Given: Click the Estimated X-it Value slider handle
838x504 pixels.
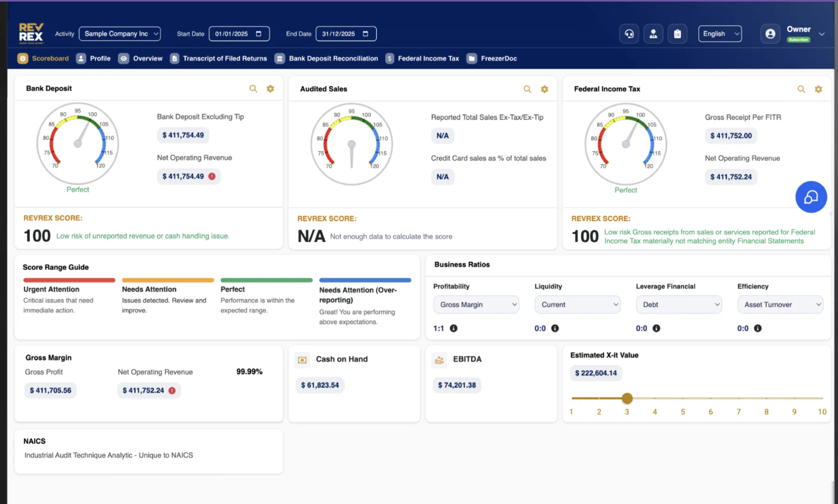Looking at the screenshot, I should click(627, 398).
